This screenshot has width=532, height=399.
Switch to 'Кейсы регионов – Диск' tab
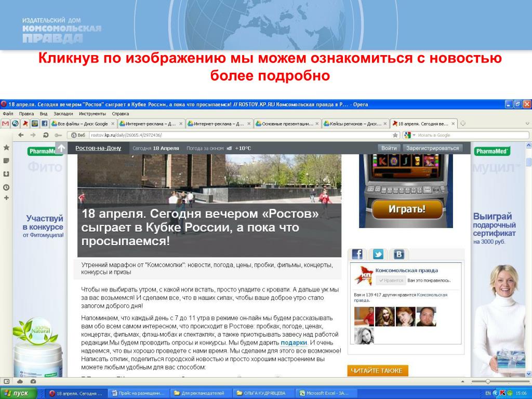[x=355, y=124]
